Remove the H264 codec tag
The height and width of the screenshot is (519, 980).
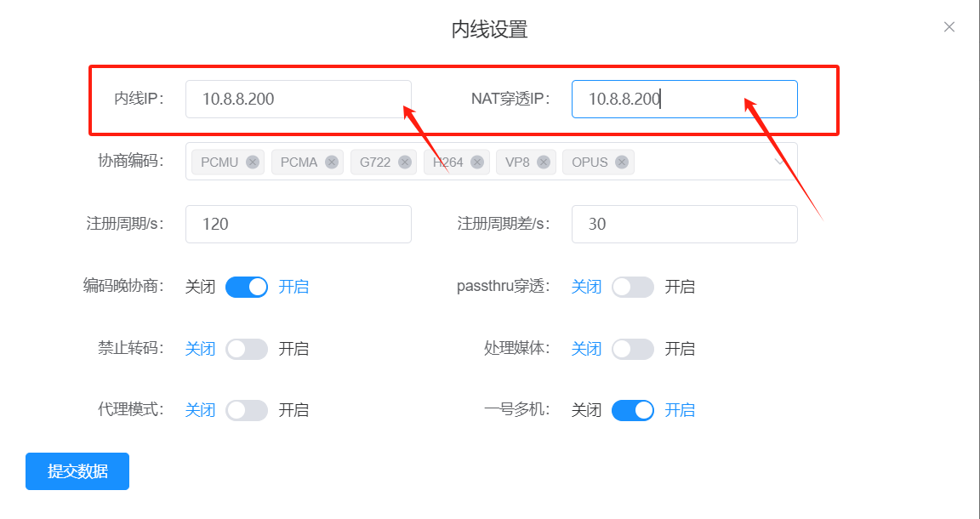click(477, 163)
